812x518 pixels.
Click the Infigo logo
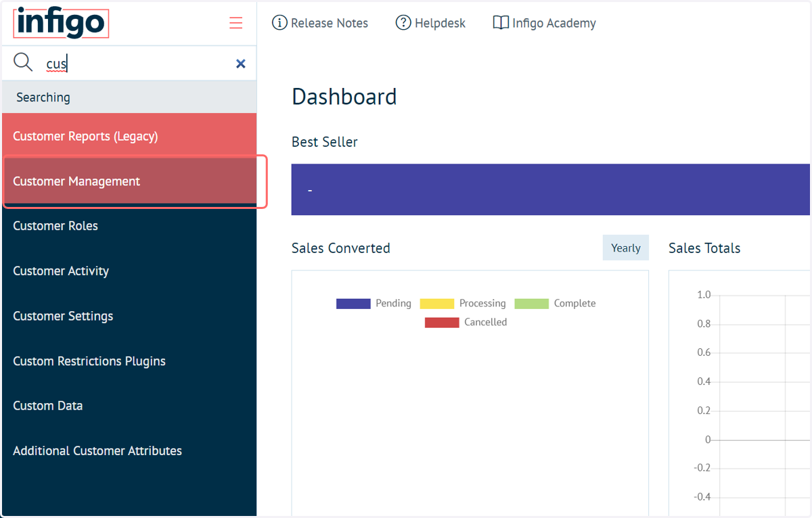pyautogui.click(x=61, y=22)
